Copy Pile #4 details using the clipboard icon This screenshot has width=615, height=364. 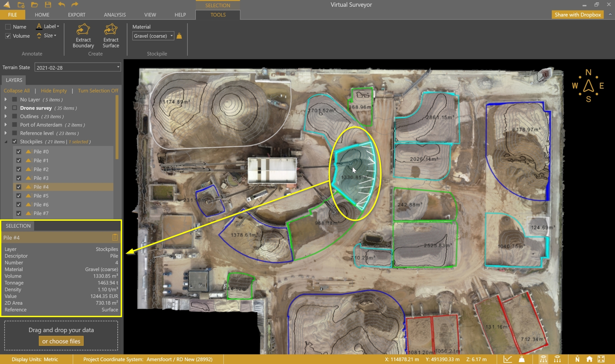[115, 237]
